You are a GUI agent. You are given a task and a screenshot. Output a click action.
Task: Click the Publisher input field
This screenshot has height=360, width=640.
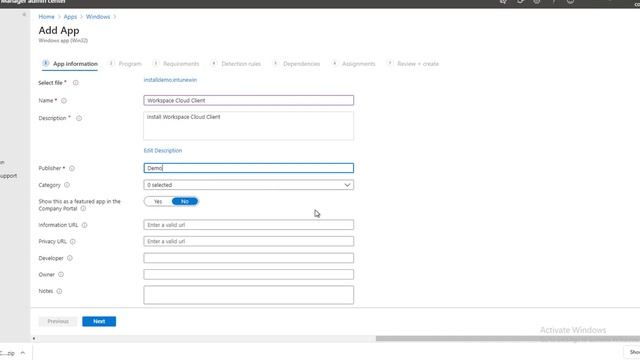(x=249, y=168)
